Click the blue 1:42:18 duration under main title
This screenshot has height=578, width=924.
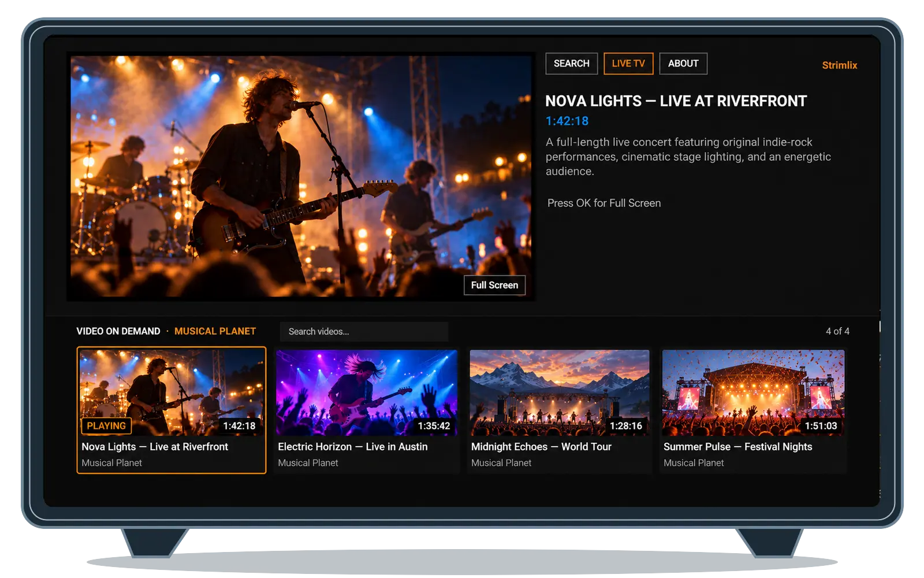pos(567,121)
